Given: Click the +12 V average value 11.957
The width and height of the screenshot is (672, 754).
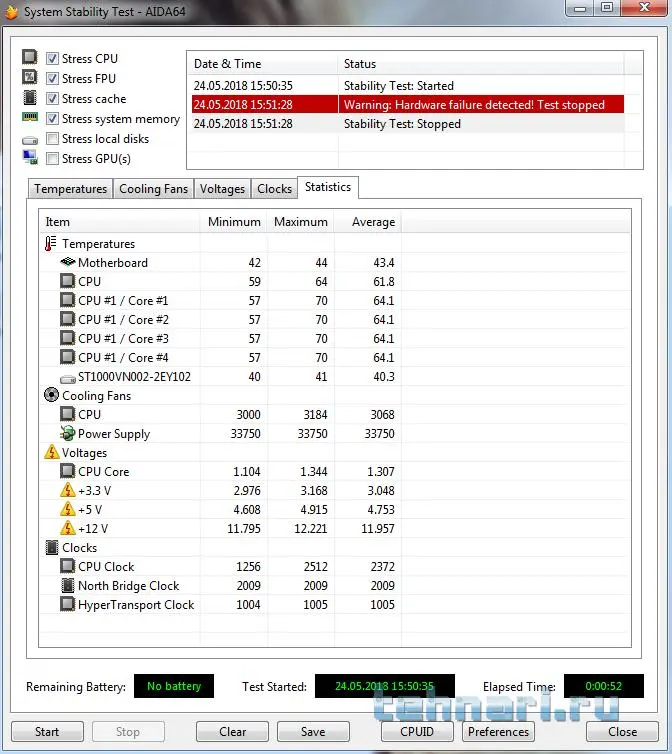Looking at the screenshot, I should click(x=378, y=528).
